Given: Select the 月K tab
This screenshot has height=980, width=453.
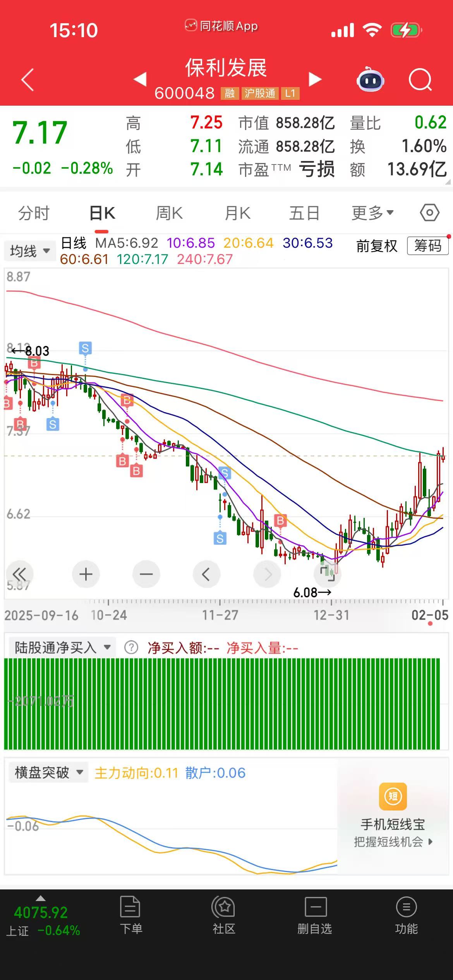Looking at the screenshot, I should 237,213.
